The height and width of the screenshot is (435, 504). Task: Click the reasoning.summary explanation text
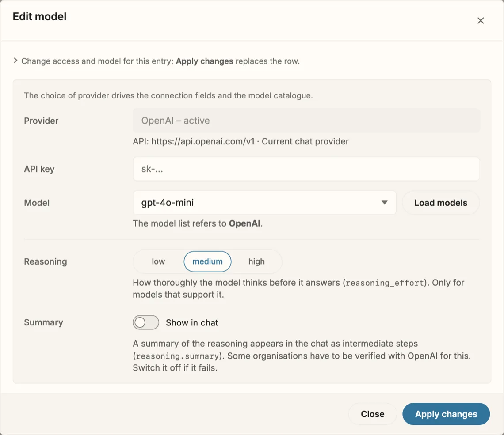(302, 356)
